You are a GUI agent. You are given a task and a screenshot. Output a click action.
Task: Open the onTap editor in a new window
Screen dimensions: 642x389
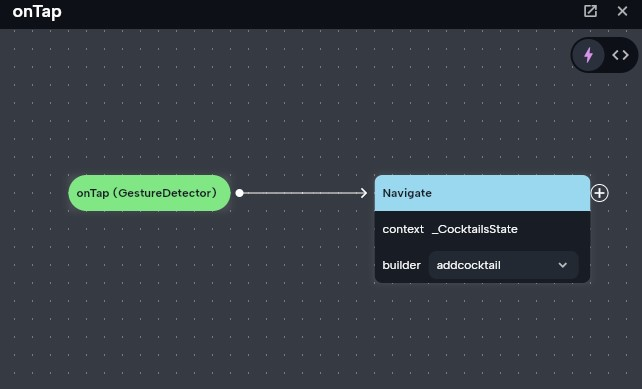[x=590, y=11]
